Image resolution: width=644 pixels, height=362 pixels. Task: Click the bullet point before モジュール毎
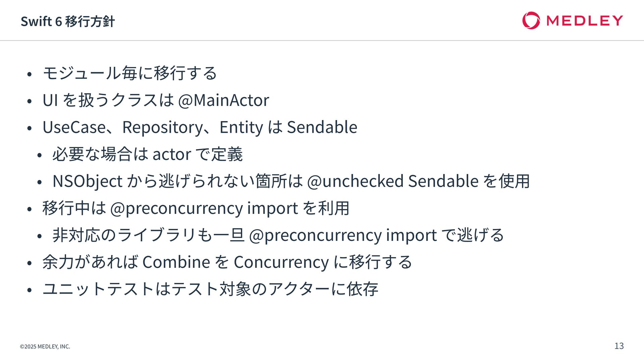[30, 74]
